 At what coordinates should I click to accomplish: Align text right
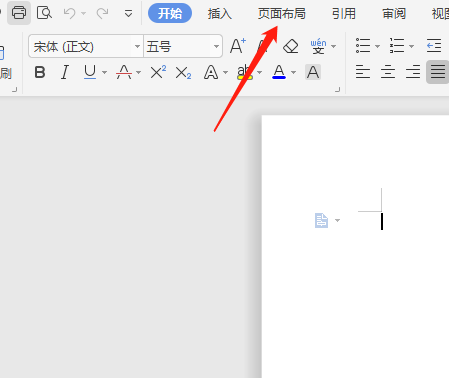(413, 72)
